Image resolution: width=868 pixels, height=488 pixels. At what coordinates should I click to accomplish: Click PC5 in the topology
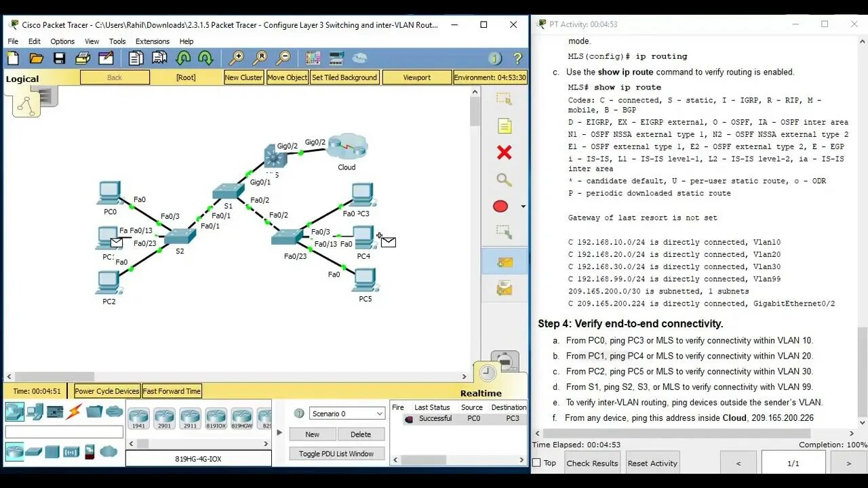point(365,281)
